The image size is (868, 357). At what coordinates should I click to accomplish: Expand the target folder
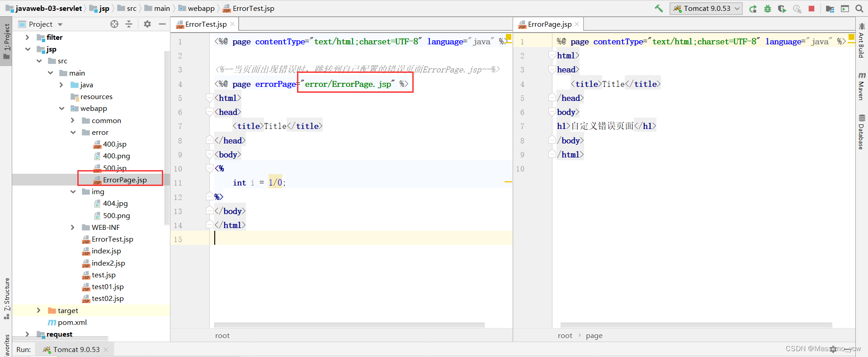tap(39, 310)
